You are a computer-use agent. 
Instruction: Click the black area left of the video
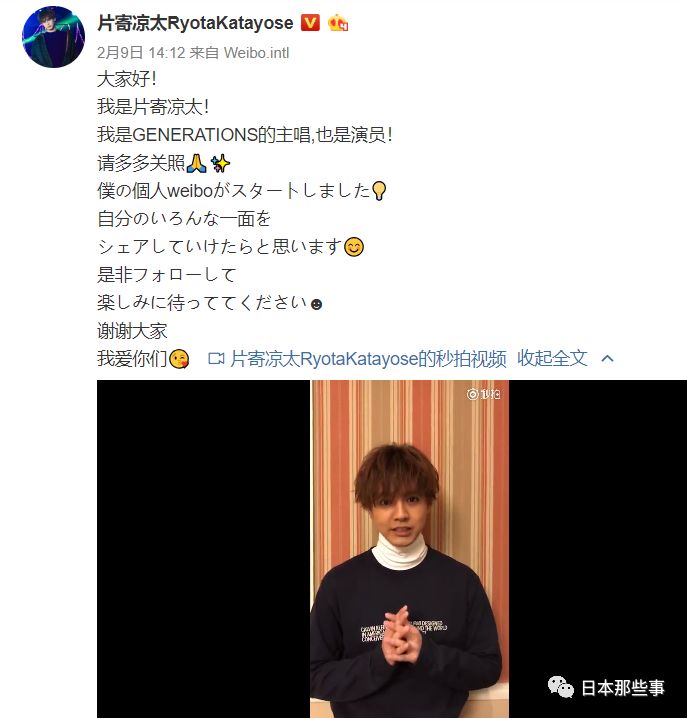point(204,549)
